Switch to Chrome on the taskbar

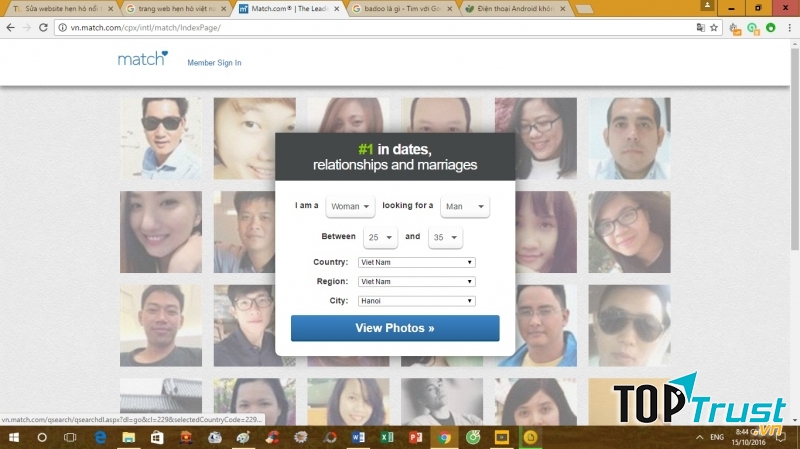pyautogui.click(x=444, y=437)
